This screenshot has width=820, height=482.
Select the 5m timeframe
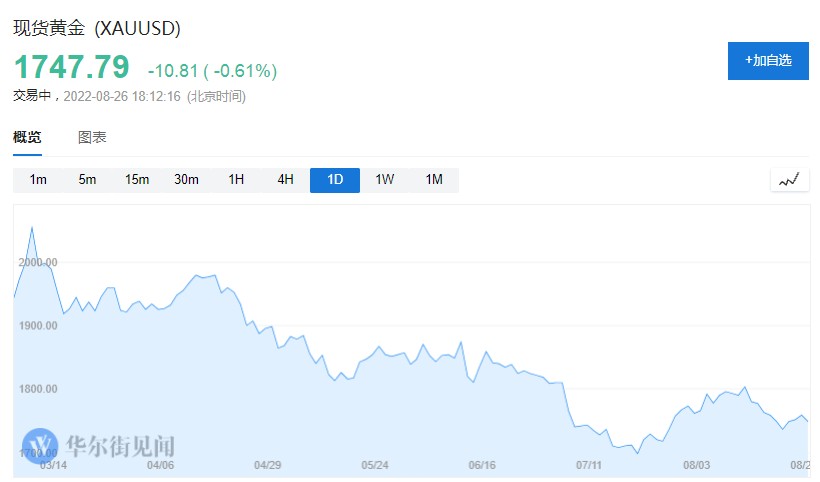pyautogui.click(x=88, y=180)
